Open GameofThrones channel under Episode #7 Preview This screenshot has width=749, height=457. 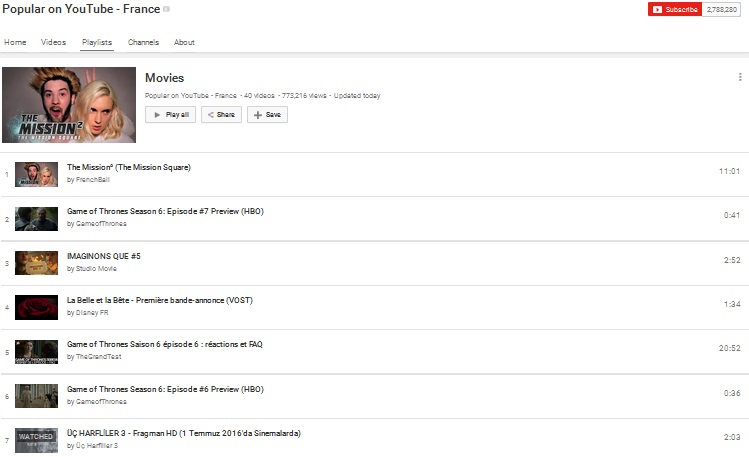pyautogui.click(x=101, y=223)
